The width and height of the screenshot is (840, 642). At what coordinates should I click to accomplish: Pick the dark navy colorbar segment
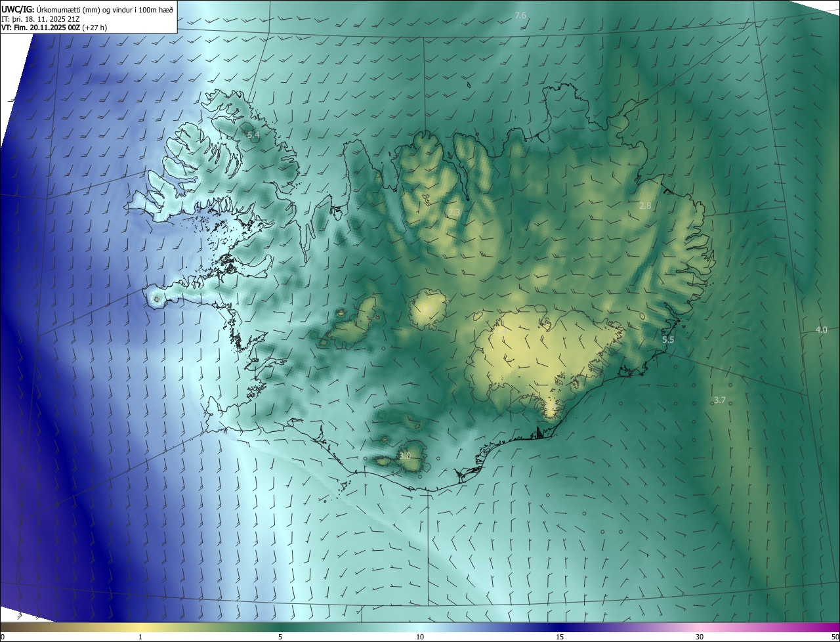(x=560, y=628)
